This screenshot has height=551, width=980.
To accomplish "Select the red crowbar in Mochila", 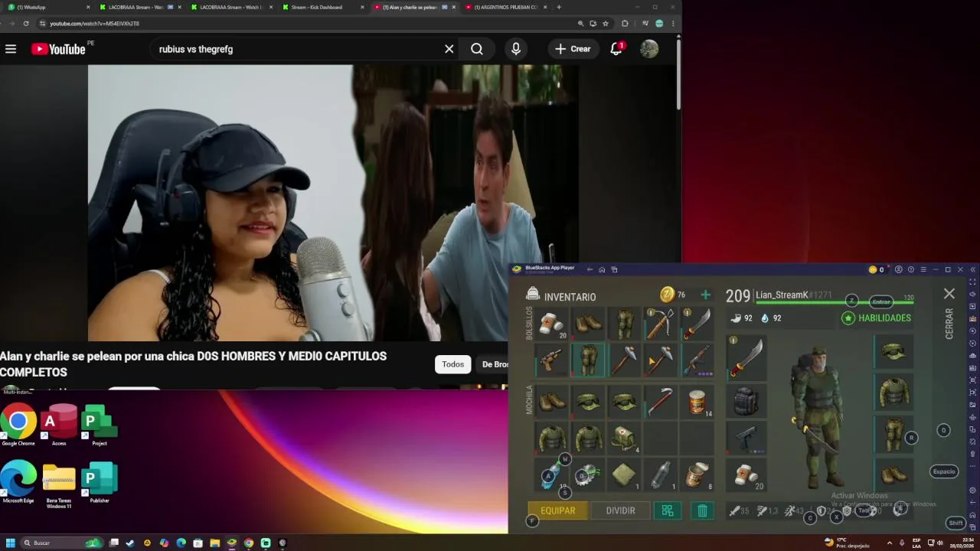I will point(661,402).
